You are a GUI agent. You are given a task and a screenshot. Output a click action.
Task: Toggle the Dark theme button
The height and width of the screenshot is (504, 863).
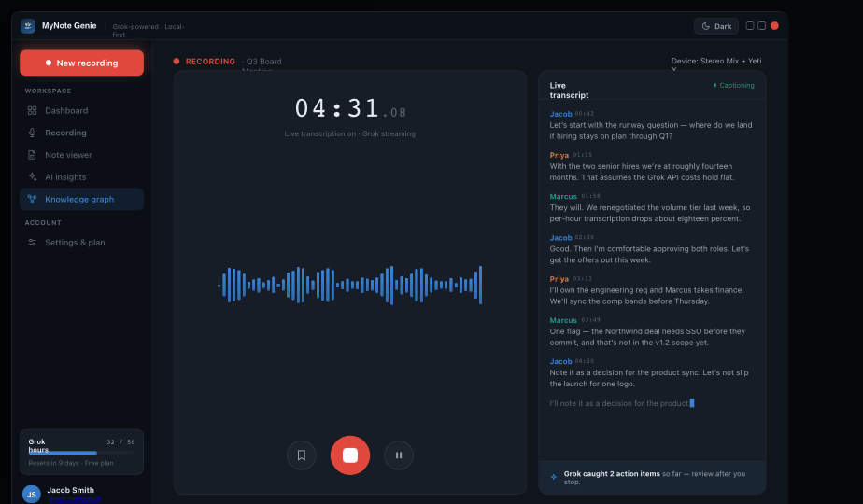pyautogui.click(x=716, y=26)
